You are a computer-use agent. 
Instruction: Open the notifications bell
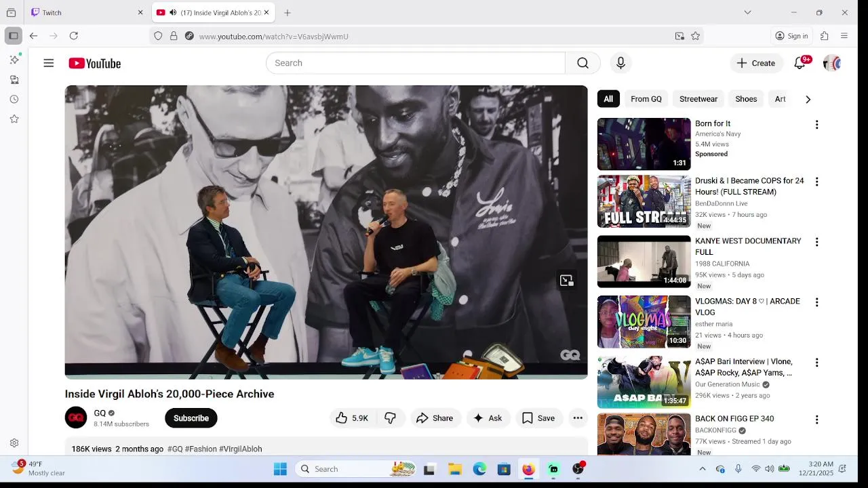(800, 63)
